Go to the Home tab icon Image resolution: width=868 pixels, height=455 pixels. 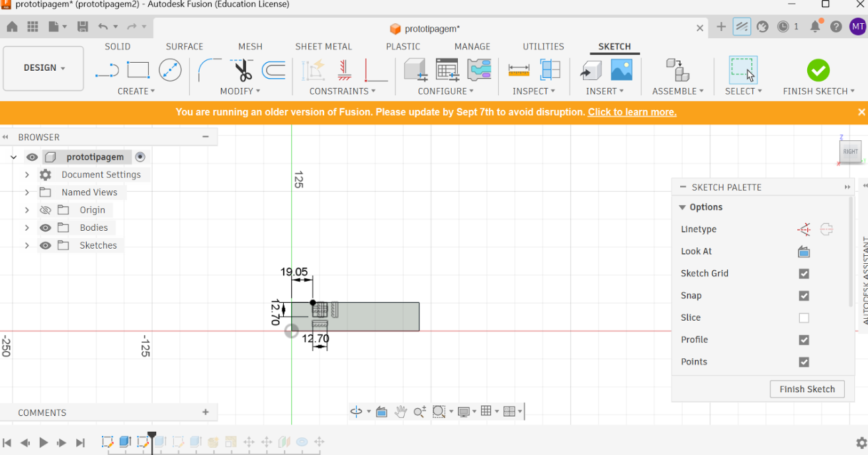pyautogui.click(x=12, y=27)
